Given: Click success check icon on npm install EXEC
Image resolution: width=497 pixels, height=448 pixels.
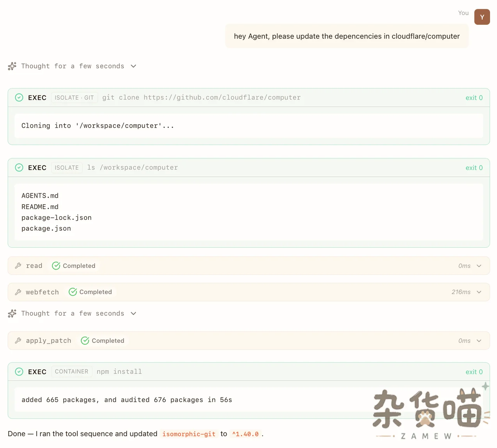Looking at the screenshot, I should point(19,372).
